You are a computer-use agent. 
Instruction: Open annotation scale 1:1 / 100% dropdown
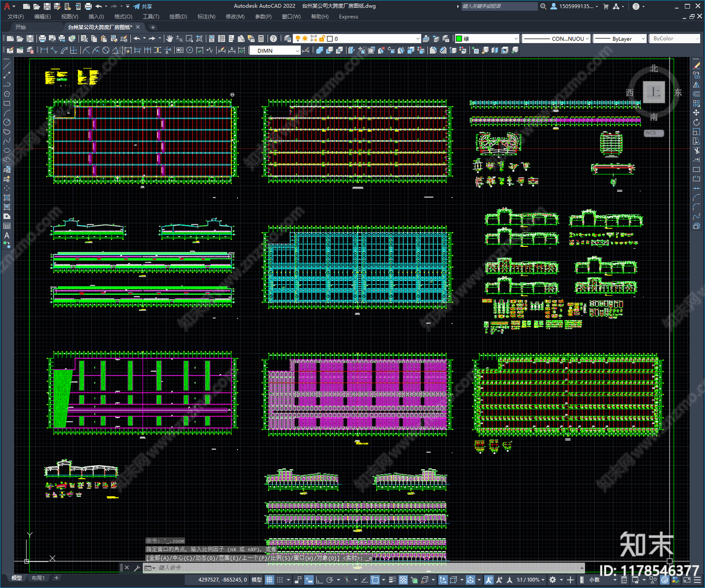click(x=531, y=580)
